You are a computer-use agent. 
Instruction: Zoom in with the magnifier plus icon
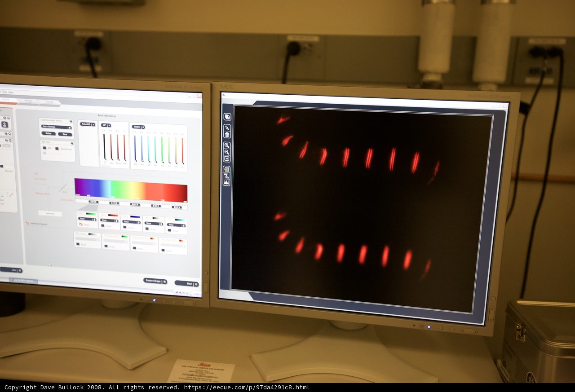(x=227, y=145)
